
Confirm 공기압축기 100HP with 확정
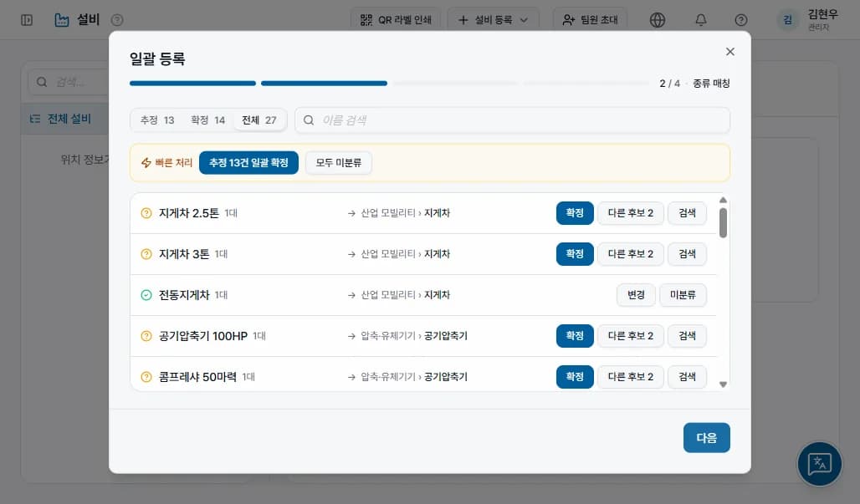(x=575, y=336)
